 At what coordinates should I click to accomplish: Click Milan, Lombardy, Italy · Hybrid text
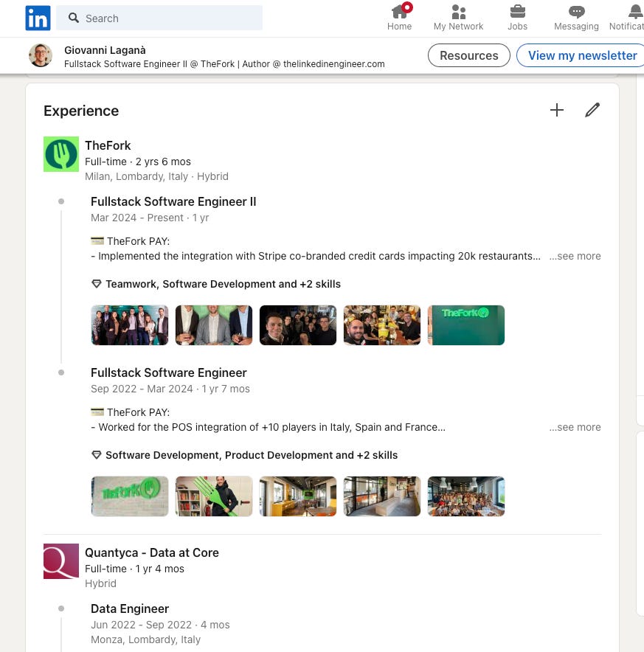coord(156,176)
